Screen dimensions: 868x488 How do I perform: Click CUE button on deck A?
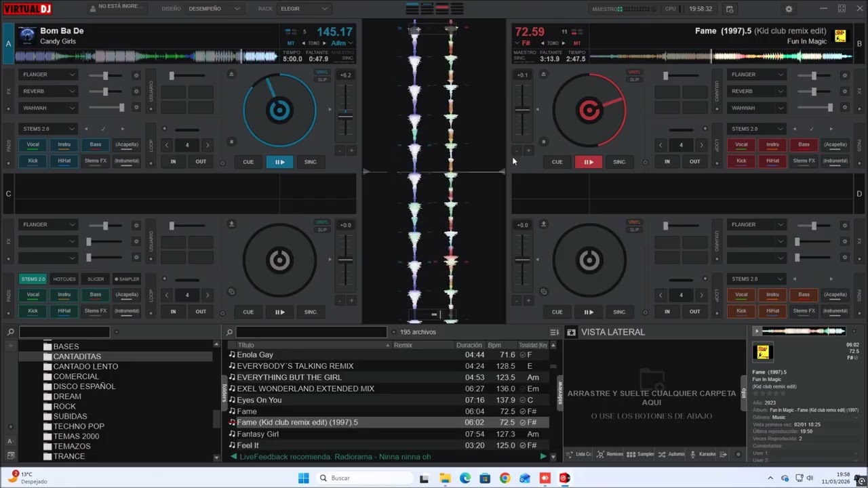248,162
